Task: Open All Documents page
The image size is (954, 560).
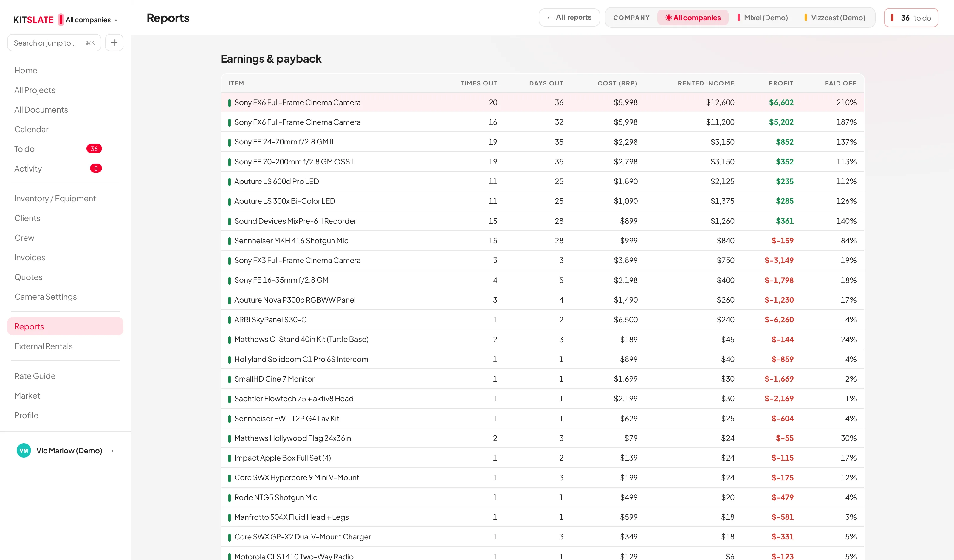Action: [x=41, y=110]
